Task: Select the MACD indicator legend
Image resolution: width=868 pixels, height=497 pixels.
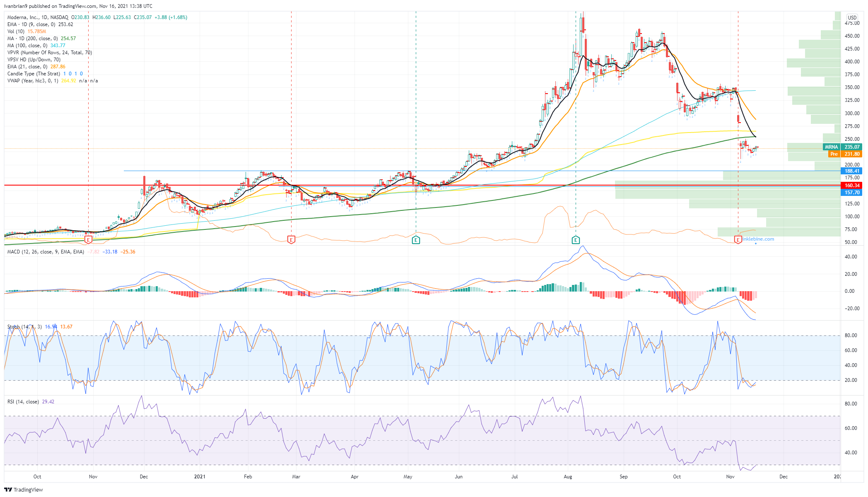Action: tap(46, 252)
